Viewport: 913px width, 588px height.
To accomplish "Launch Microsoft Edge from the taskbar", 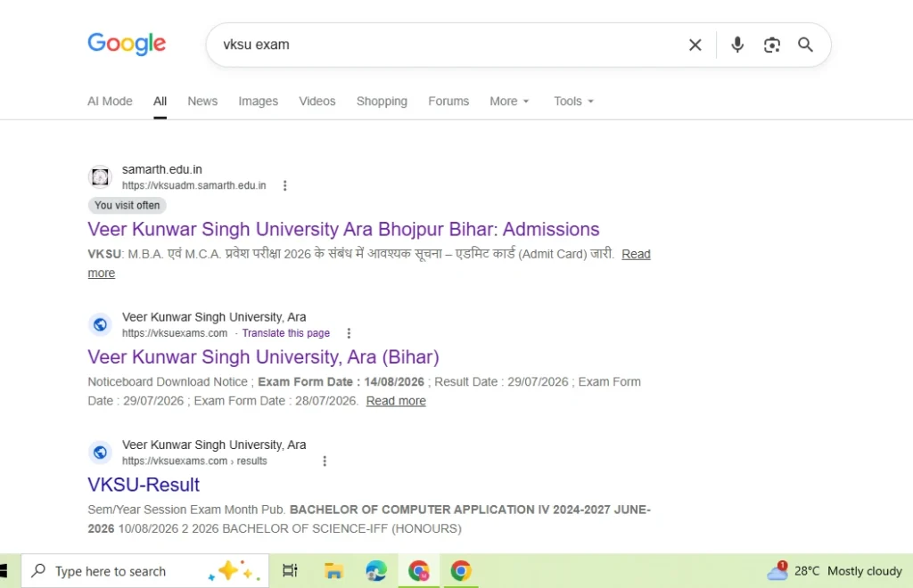I will (376, 571).
